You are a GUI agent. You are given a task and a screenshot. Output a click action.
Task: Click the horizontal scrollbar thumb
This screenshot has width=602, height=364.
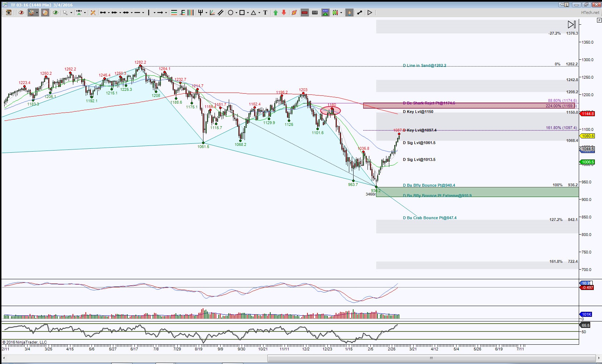[431, 358]
